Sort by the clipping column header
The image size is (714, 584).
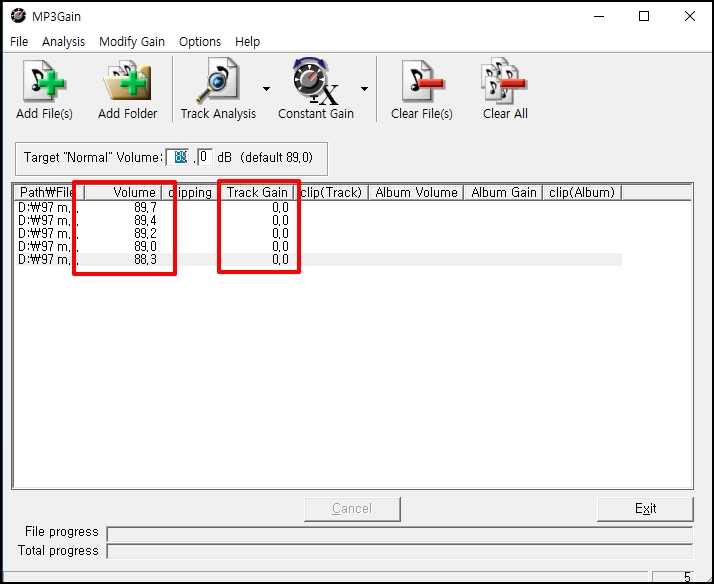[x=188, y=193]
